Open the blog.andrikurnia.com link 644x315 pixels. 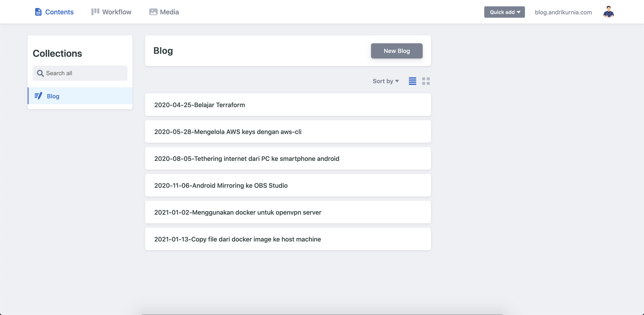563,12
